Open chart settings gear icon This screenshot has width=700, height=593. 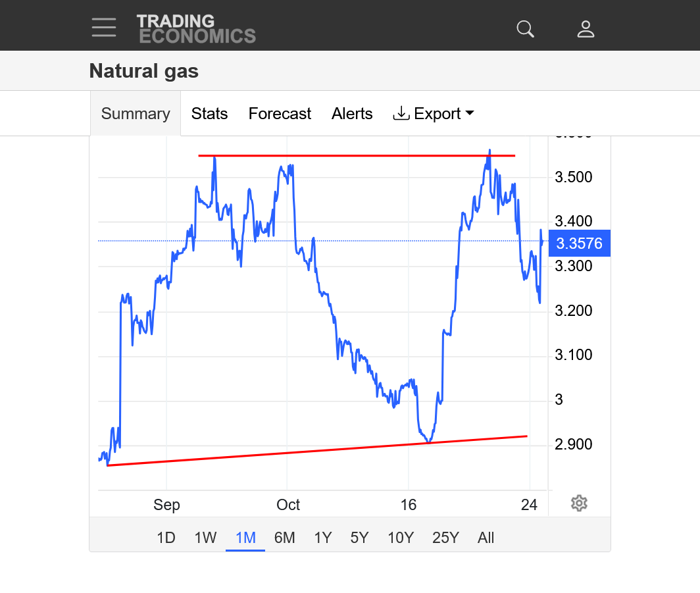[579, 503]
